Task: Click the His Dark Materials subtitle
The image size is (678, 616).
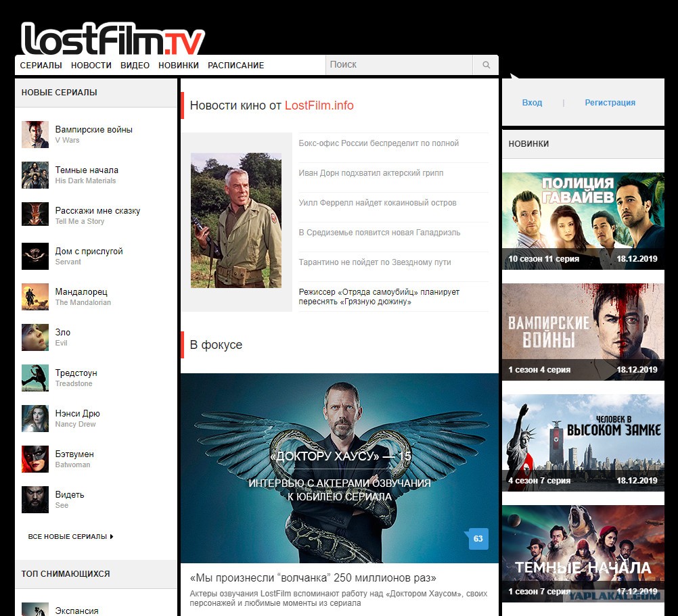Action: coord(86,181)
